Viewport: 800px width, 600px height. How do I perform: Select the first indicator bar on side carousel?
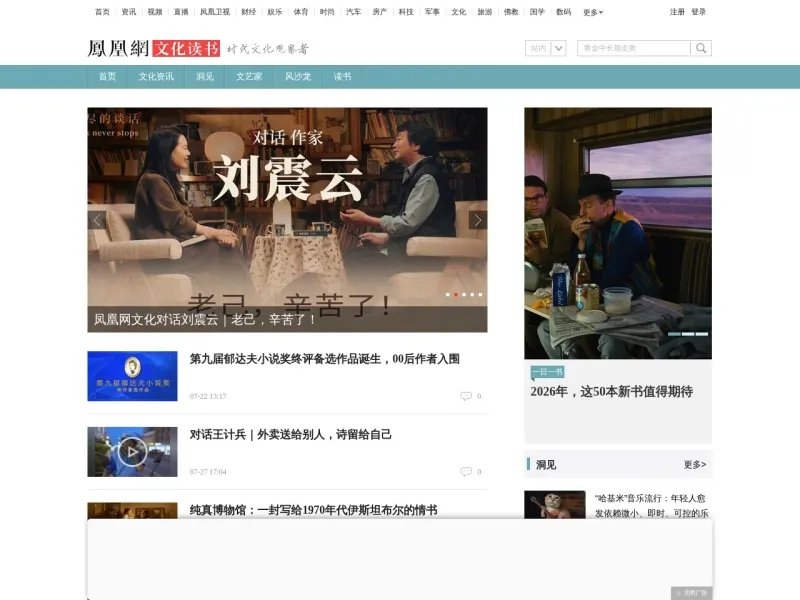pyautogui.click(x=674, y=334)
